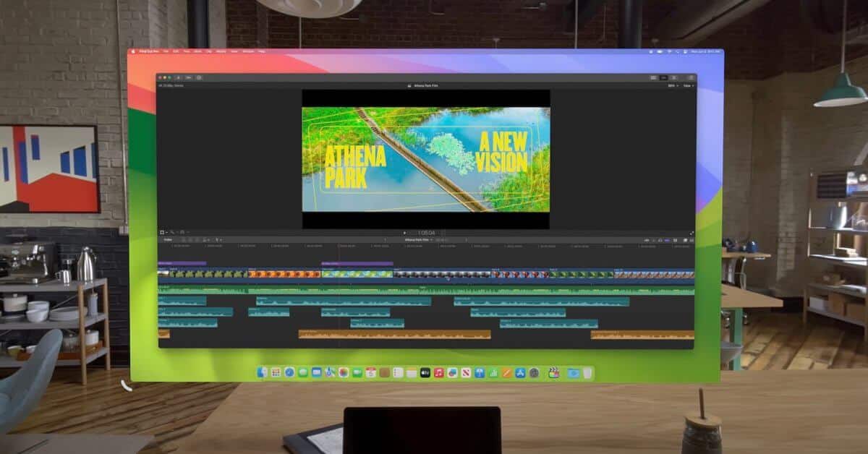Open the Calendar app in the Dock

click(x=371, y=373)
